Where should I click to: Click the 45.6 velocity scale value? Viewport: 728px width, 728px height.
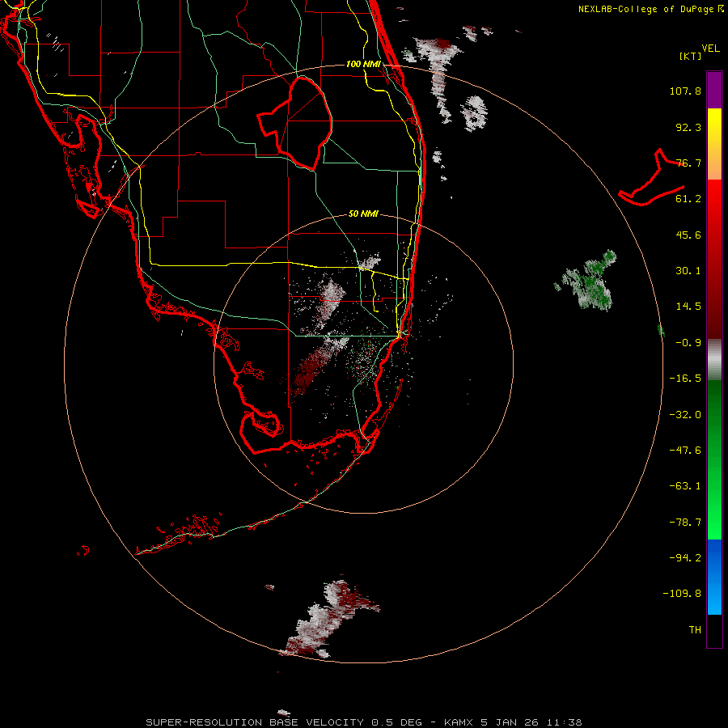tap(688, 235)
